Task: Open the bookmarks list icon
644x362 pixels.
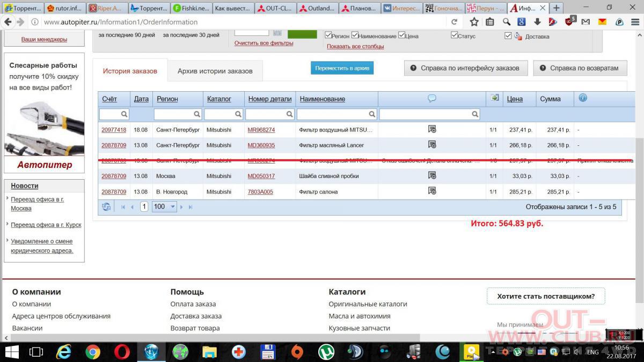Action: 490,22
